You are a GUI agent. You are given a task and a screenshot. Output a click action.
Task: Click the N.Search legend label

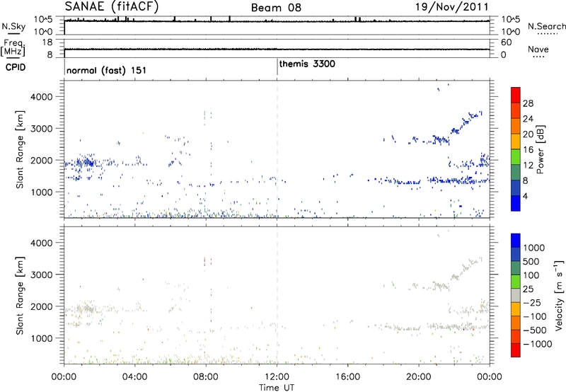[546, 26]
